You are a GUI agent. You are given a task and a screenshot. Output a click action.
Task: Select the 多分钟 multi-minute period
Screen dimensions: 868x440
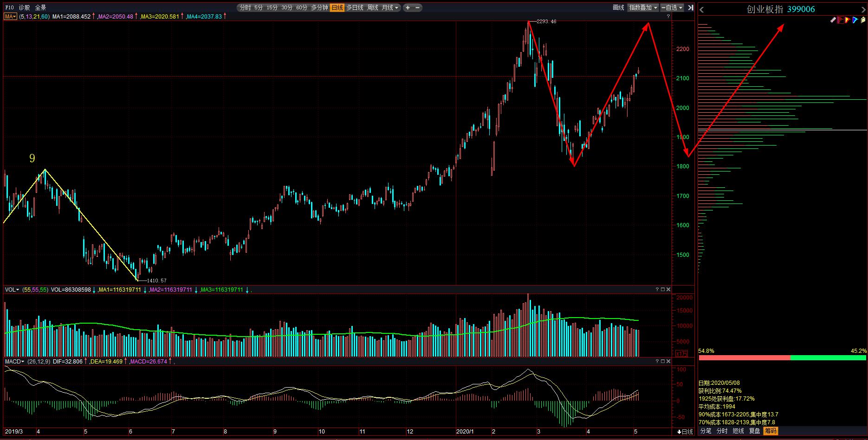click(319, 7)
